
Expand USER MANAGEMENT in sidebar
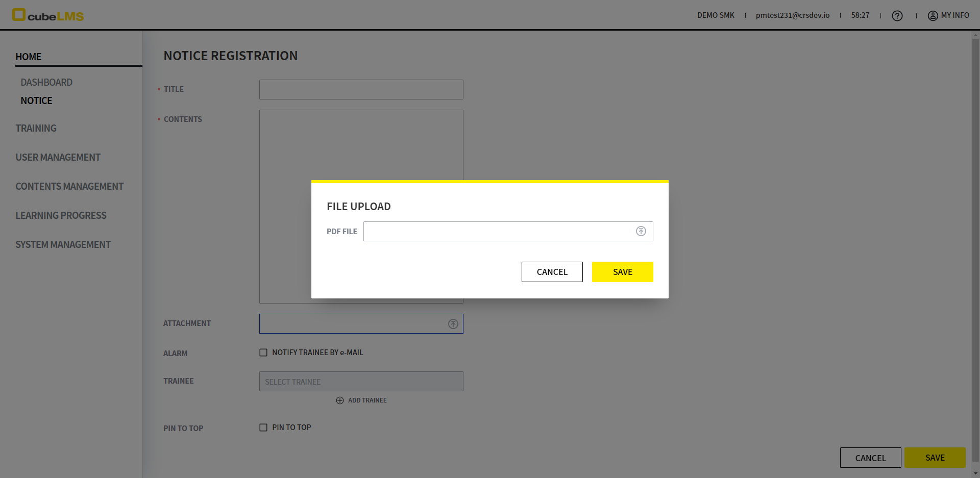click(58, 157)
